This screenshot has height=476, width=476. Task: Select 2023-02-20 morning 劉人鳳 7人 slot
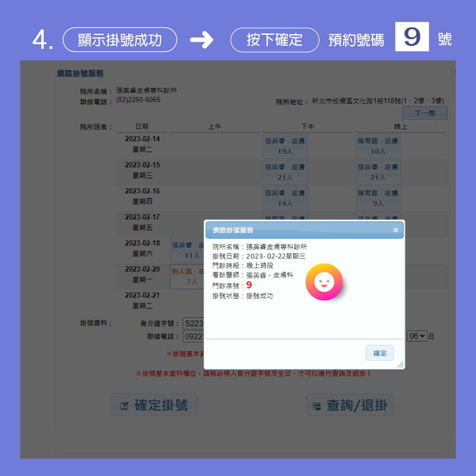click(x=187, y=277)
